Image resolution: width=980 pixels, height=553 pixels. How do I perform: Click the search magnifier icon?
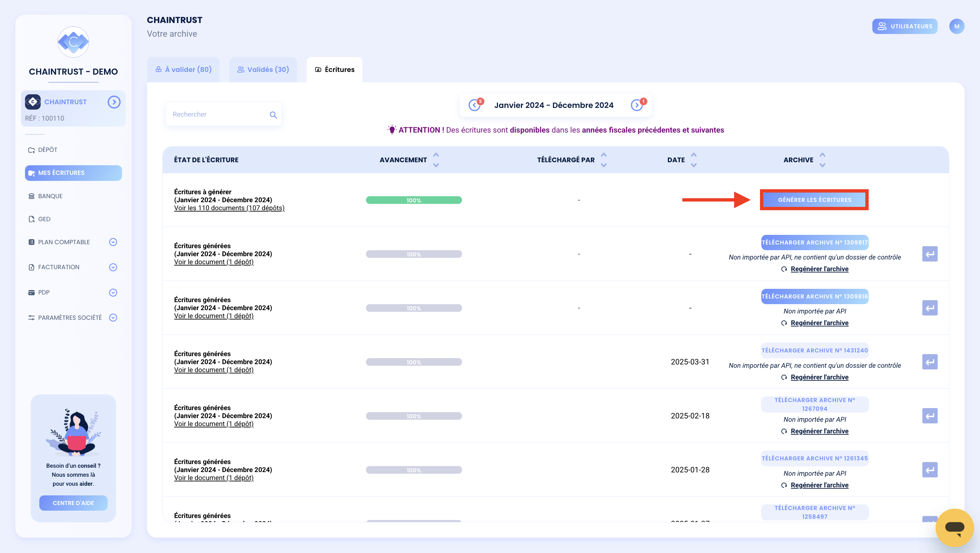[273, 115]
